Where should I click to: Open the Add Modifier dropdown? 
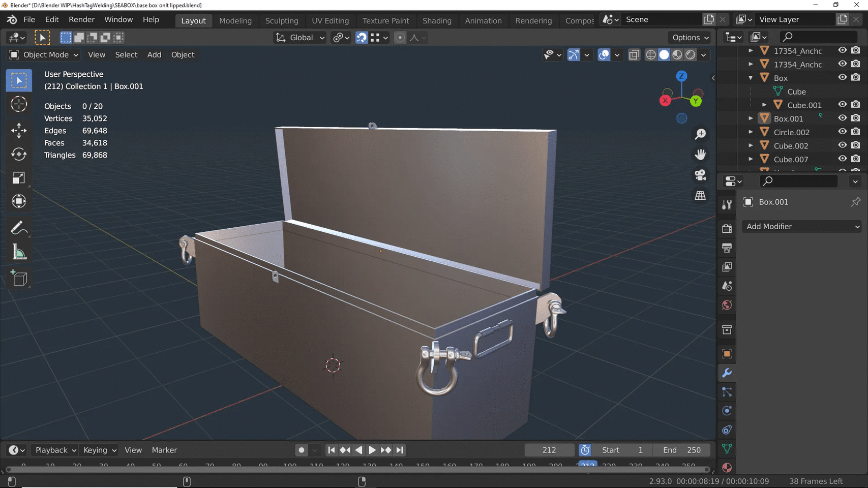pyautogui.click(x=802, y=227)
